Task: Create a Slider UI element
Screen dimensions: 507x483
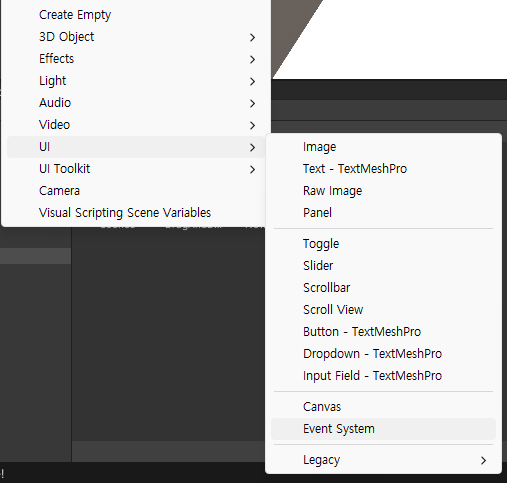Action: coord(383,266)
